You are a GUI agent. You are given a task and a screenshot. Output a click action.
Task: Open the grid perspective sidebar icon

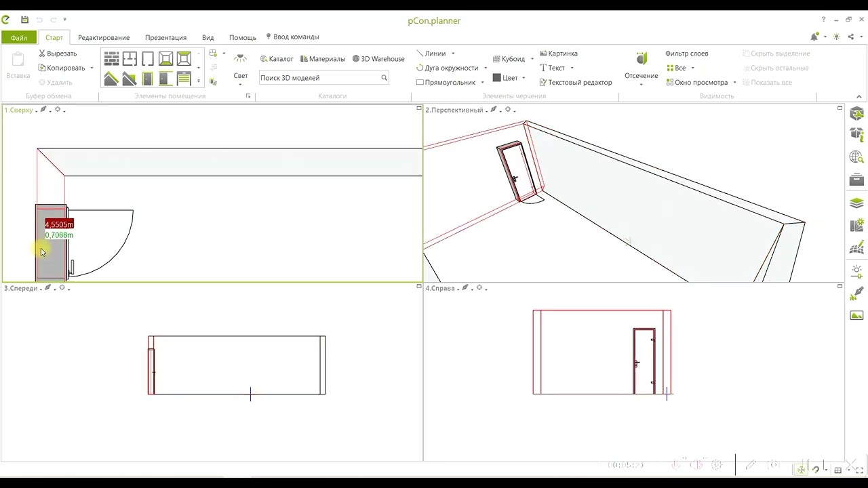pos(856,247)
